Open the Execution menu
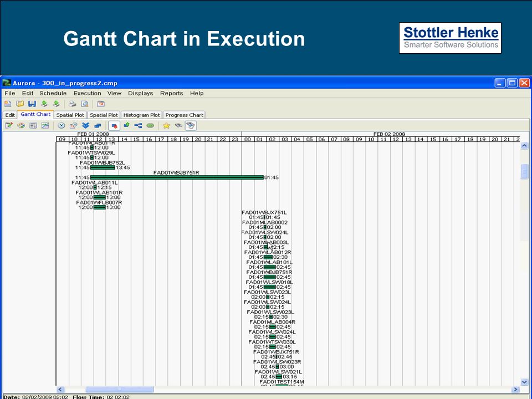The height and width of the screenshot is (399, 532). click(x=87, y=93)
